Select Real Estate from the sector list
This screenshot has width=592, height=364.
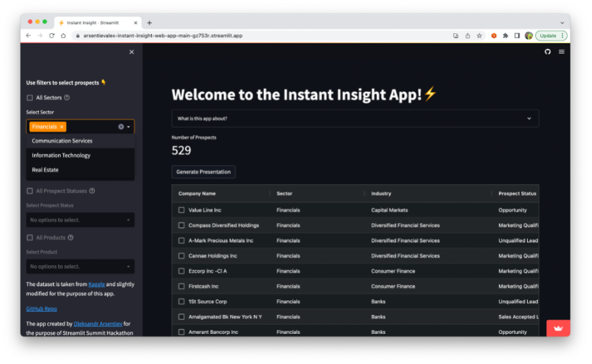click(45, 170)
